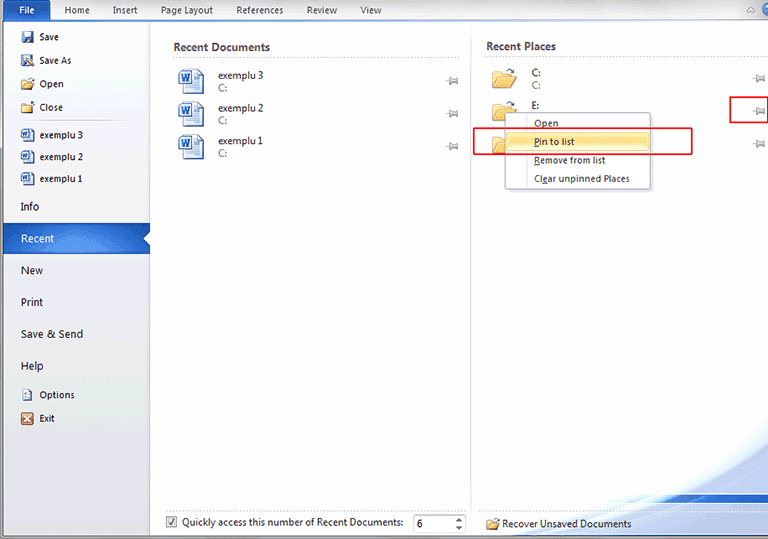Click the Recover Unsaved Documents folder icon
Viewport: 768px width, 539px height.
492,524
